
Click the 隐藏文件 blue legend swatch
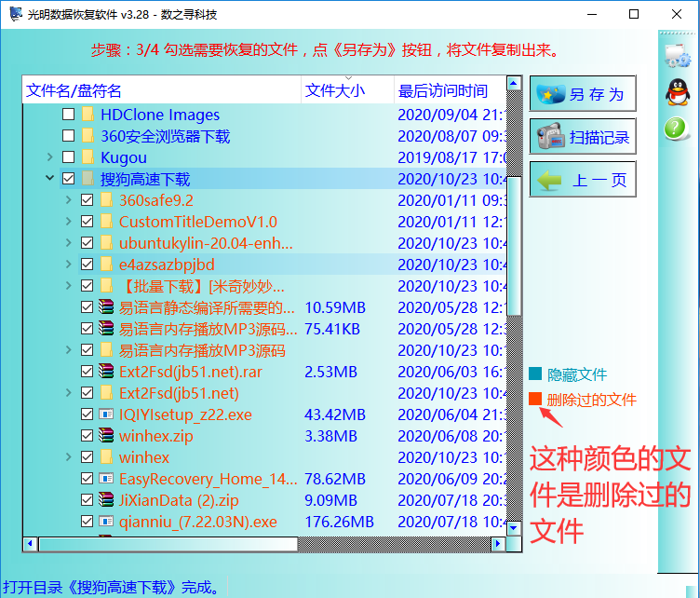point(535,374)
